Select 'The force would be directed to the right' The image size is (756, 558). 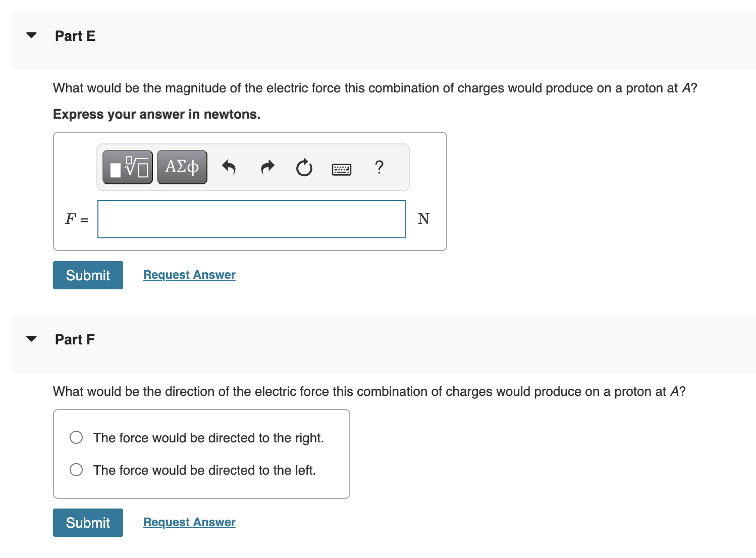(208, 438)
